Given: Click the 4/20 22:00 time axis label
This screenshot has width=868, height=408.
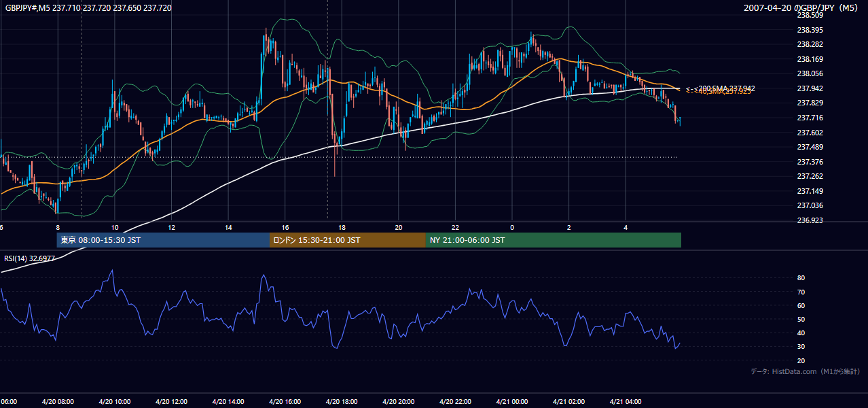Looking at the screenshot, I should coord(455,402).
